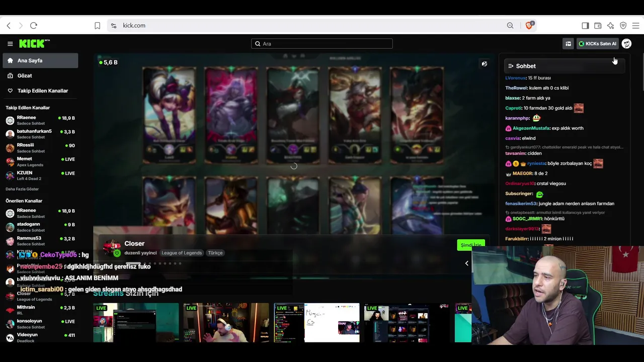Toggle the browser sidebar panel

[x=585, y=26]
